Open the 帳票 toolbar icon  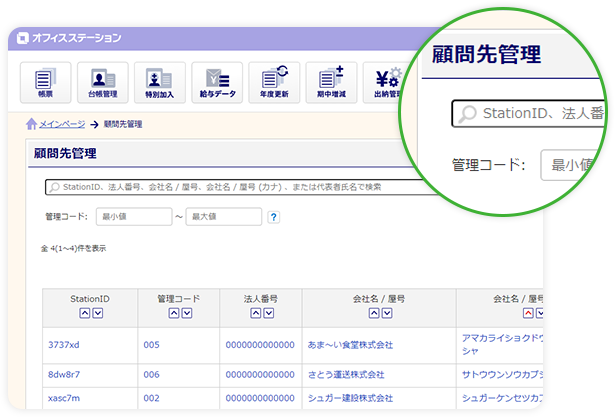(45, 82)
